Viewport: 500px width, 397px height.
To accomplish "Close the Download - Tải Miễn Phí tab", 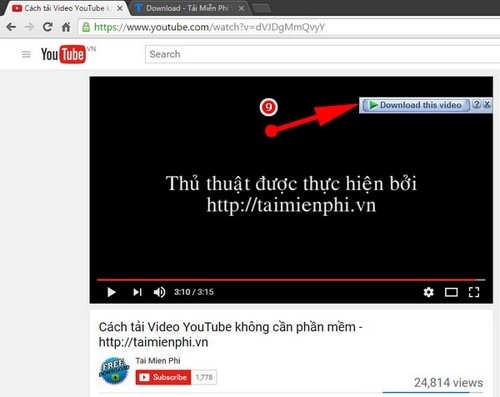I will 241,9.
